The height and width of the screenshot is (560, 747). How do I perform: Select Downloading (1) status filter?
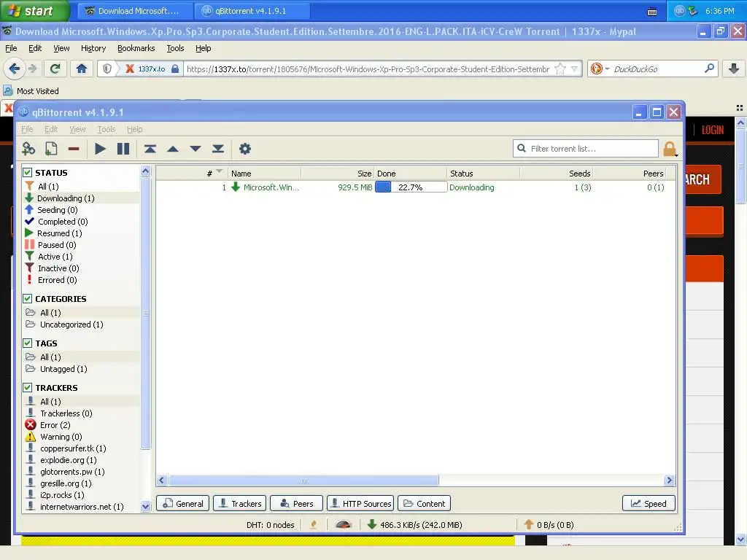click(66, 198)
